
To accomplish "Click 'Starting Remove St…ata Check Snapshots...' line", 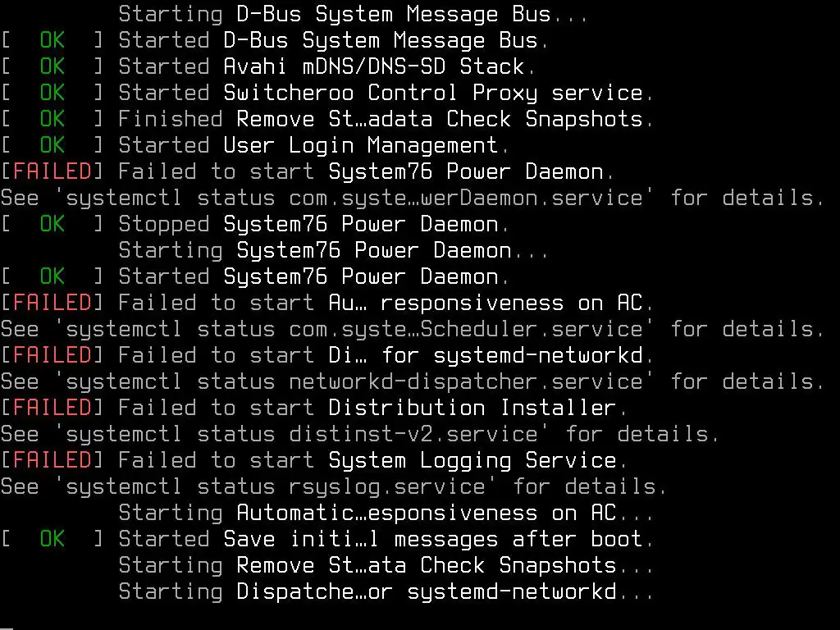I will click(386, 565).
